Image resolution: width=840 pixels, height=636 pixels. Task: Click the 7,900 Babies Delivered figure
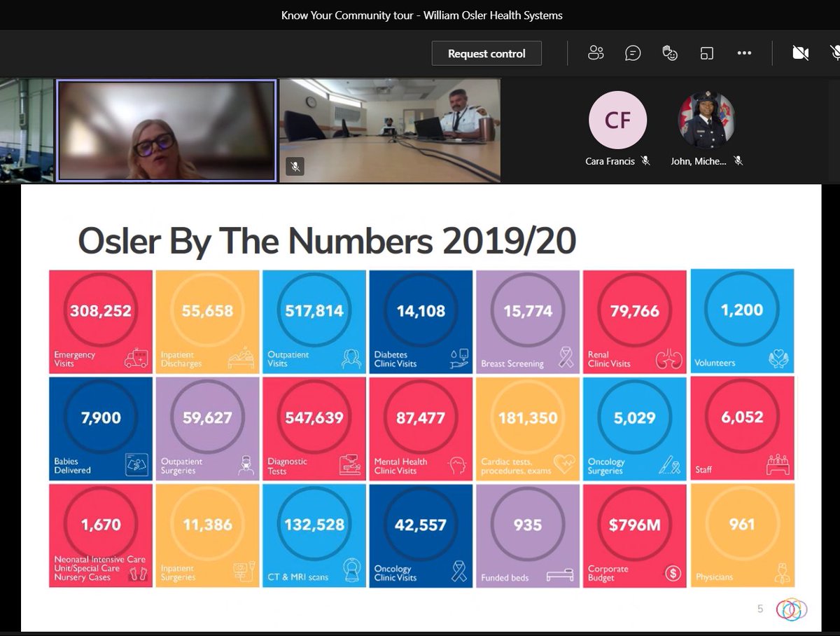pyautogui.click(x=101, y=418)
